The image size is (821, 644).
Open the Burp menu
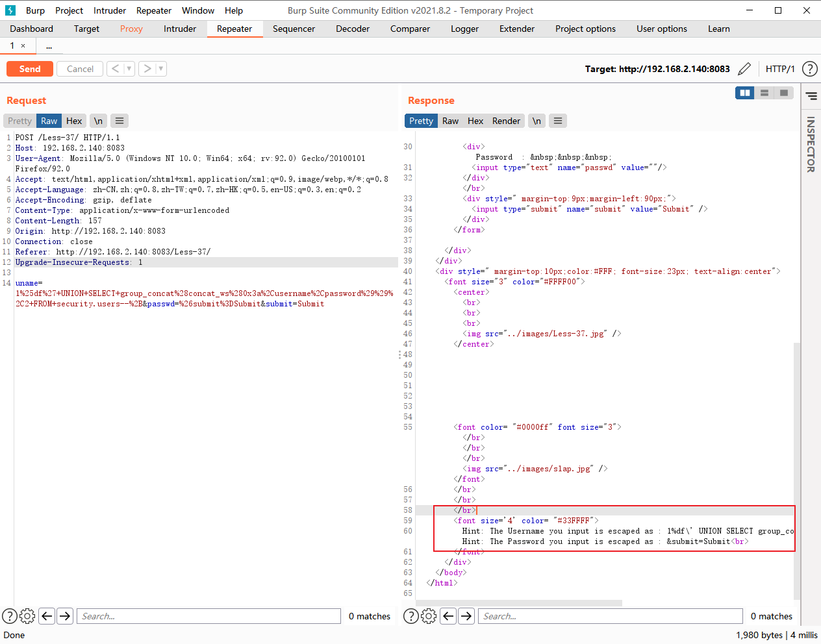click(35, 10)
